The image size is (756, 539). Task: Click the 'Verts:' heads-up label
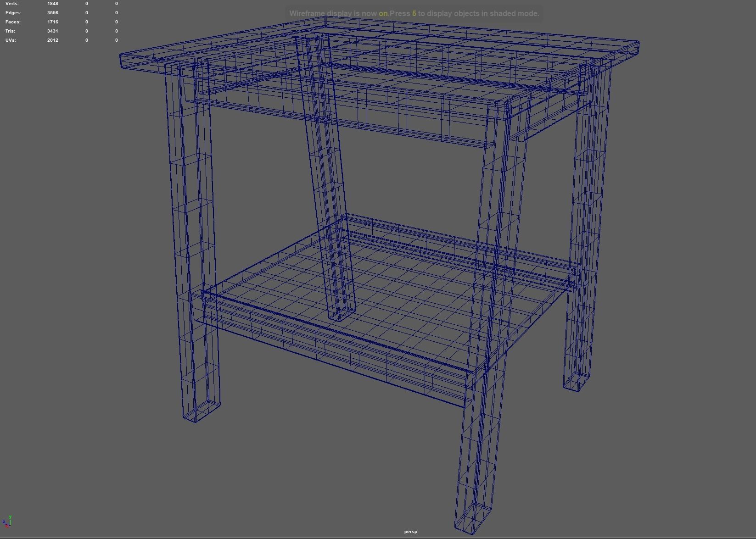click(12, 4)
